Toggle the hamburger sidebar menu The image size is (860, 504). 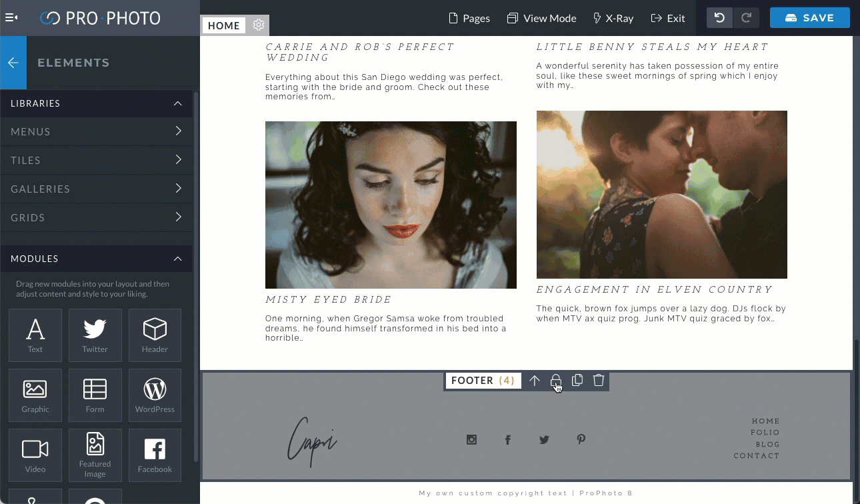pos(11,18)
